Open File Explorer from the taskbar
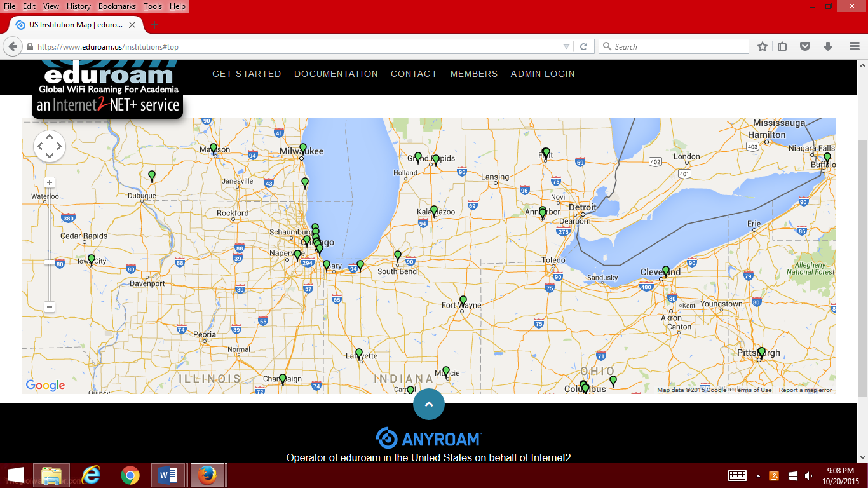This screenshot has height=488, width=868. click(x=51, y=475)
